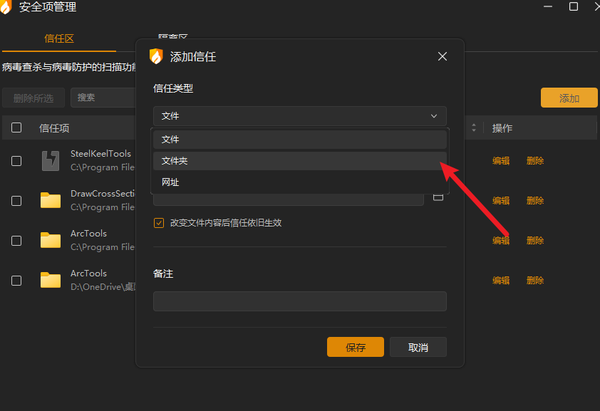This screenshot has width=600, height=411.
Task: Click the SteelKeelTools file icon
Action: click(x=51, y=161)
